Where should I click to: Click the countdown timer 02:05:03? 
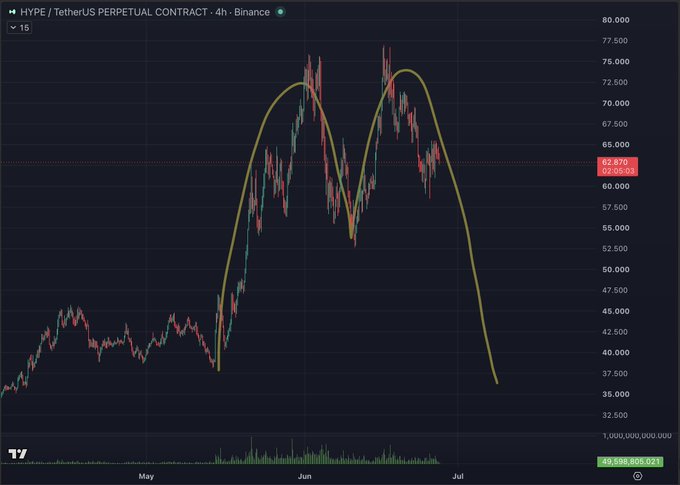(618, 171)
